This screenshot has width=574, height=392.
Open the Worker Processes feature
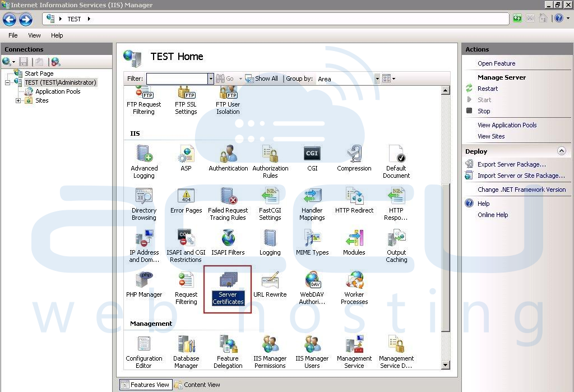354,288
